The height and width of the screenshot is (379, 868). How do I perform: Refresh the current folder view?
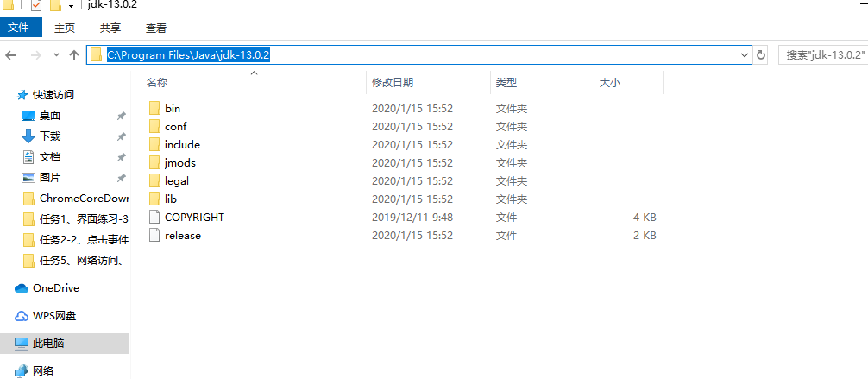(761, 55)
